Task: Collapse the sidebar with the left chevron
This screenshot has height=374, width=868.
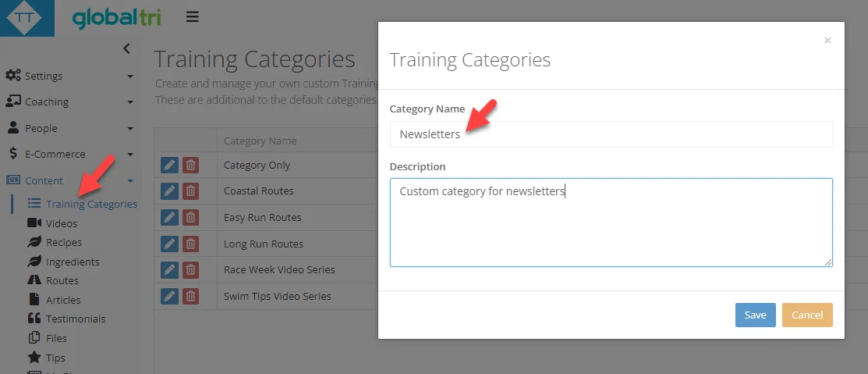Action: [x=126, y=48]
